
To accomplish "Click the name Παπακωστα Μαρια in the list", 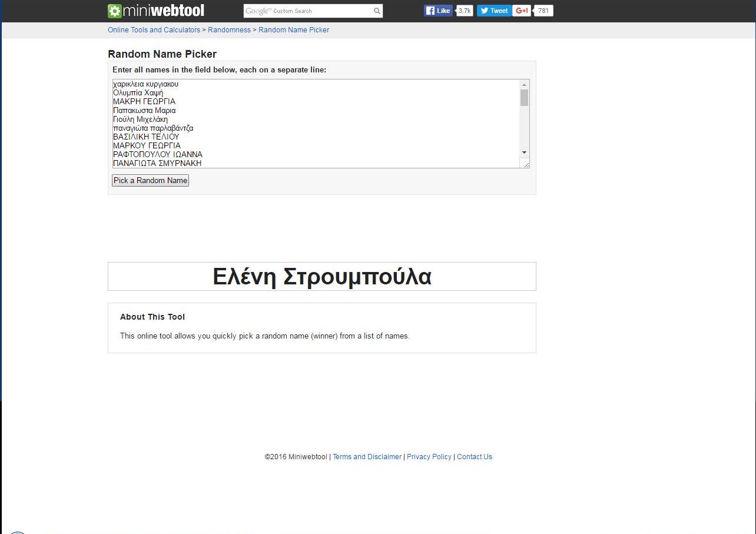I will click(x=144, y=111).
